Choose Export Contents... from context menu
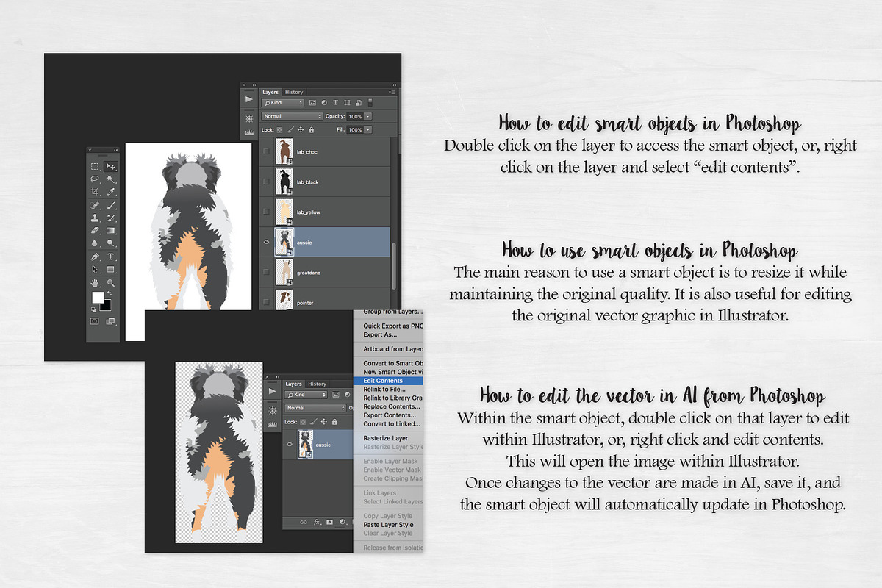The height and width of the screenshot is (588, 882). tap(390, 415)
